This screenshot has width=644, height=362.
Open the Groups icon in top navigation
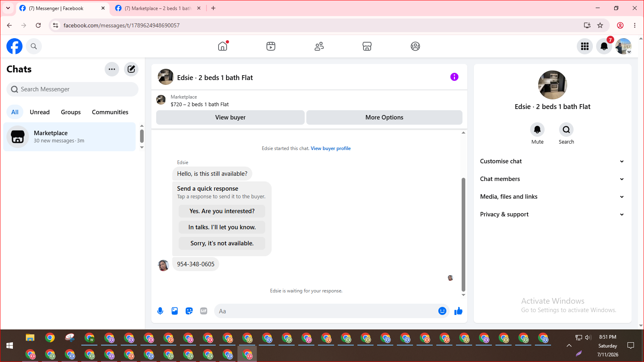pyautogui.click(x=415, y=46)
